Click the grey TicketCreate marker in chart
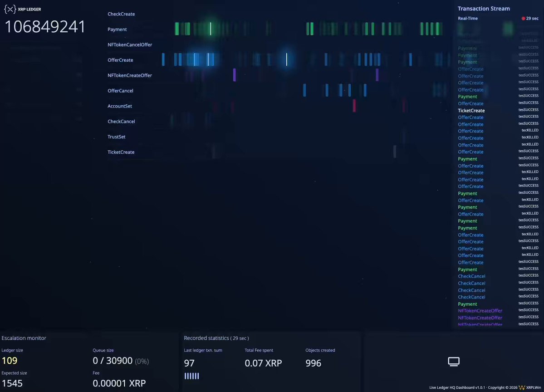 (x=395, y=152)
